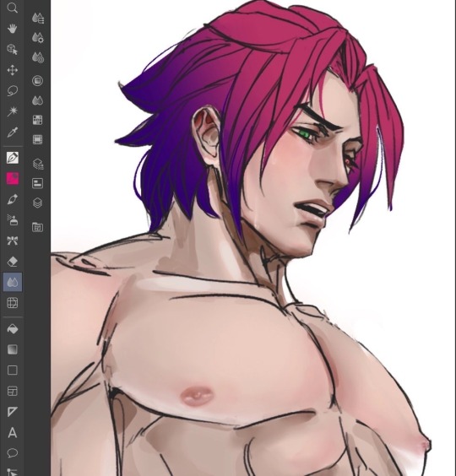The image size is (456, 476).
Task: Select the Zoom magnifier tool
Action: tap(12, 8)
